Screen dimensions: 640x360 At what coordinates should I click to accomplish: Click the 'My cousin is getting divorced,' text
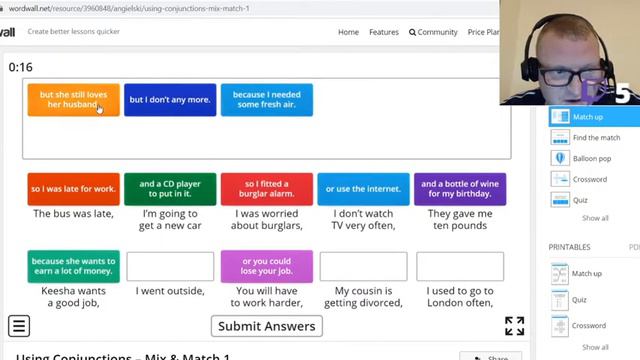(x=363, y=297)
